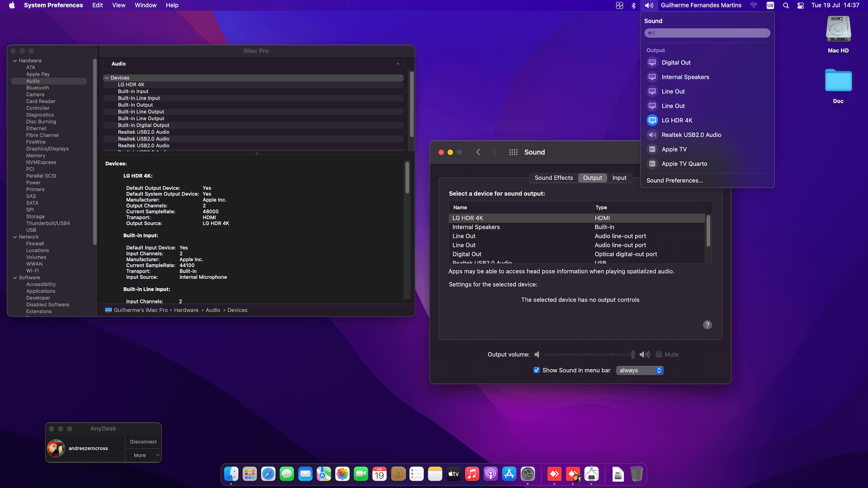Select Bluetooth in the Hardware sidebar
Screen dimensions: 868x488
tap(38, 88)
